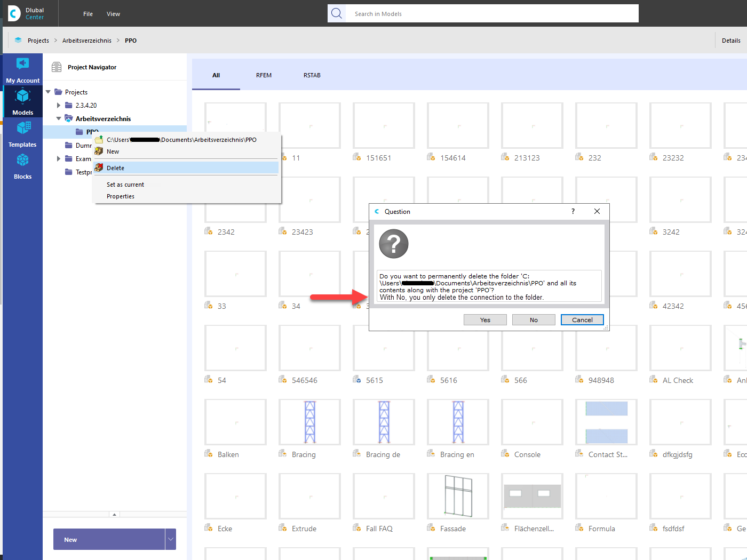Open the Templates section

(x=22, y=134)
